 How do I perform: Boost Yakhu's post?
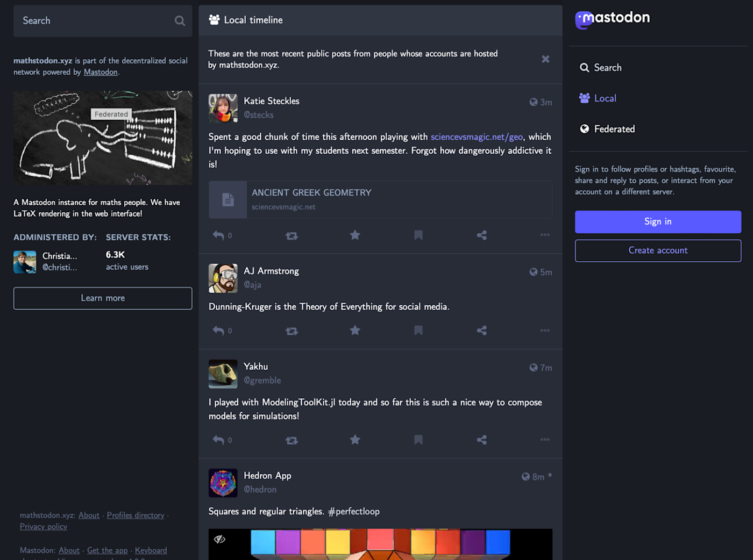(292, 440)
